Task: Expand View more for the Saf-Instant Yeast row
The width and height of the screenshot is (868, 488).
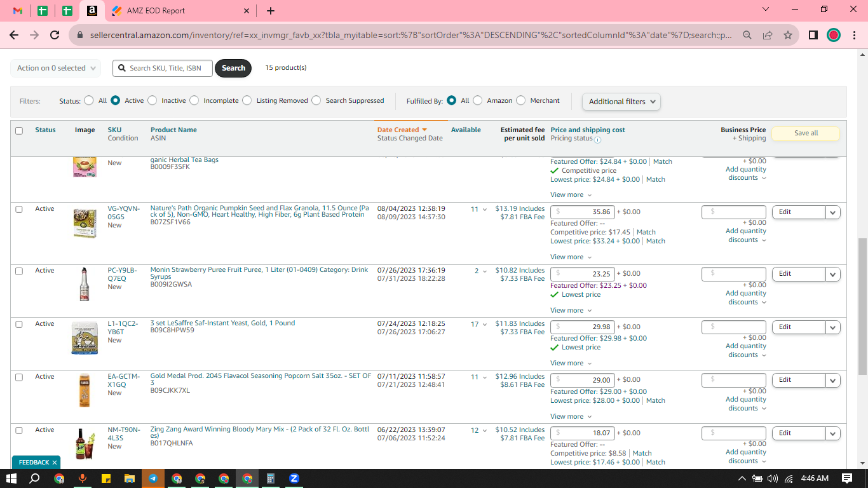Action: [571, 363]
